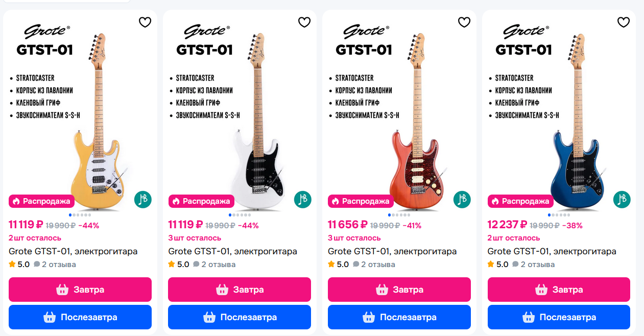Image resolution: width=644 pixels, height=336 pixels.
Task: Open seller badge icon on yellow guitar
Action: click(x=143, y=200)
